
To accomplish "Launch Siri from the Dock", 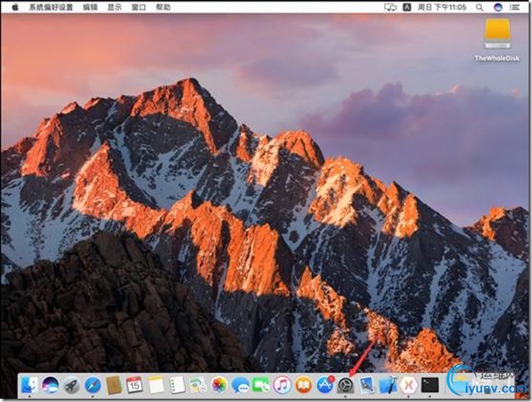I will tap(51, 385).
